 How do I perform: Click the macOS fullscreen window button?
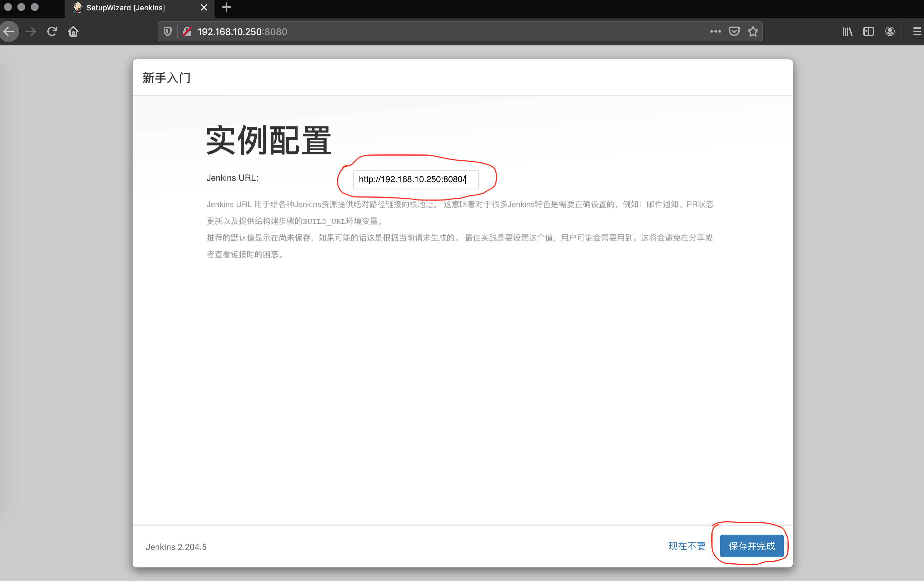coord(35,7)
